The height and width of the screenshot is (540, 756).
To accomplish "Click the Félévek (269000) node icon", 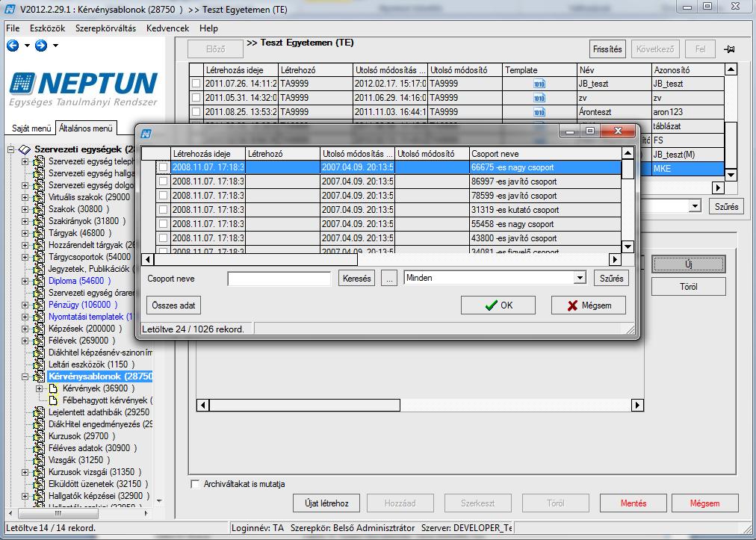I will click(x=39, y=341).
